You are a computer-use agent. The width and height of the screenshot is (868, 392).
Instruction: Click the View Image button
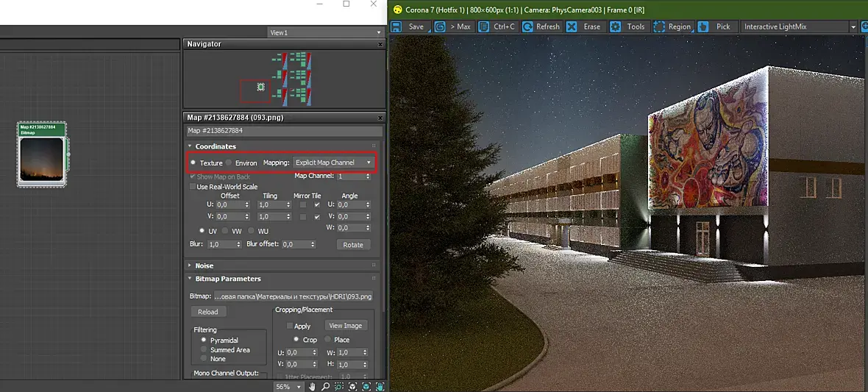pyautogui.click(x=346, y=326)
